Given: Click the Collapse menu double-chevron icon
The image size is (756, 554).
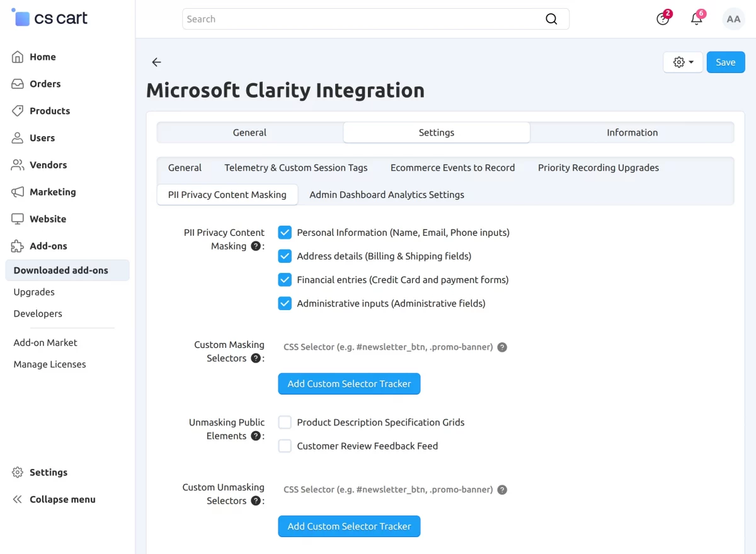Looking at the screenshot, I should 18,500.
